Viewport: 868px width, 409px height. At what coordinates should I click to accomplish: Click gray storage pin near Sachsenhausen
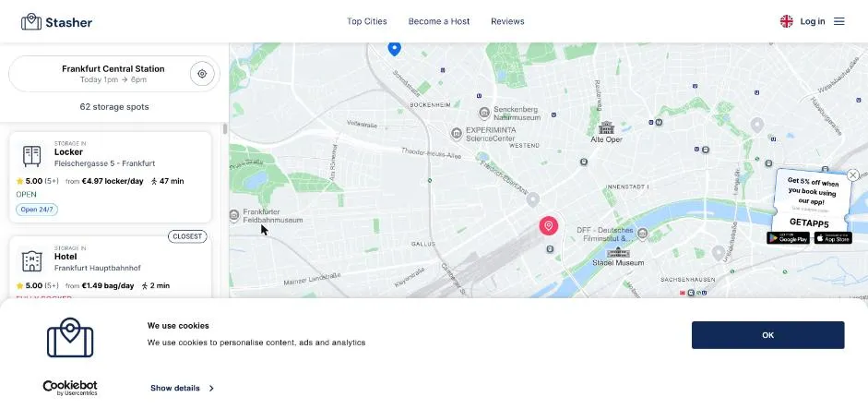click(718, 253)
